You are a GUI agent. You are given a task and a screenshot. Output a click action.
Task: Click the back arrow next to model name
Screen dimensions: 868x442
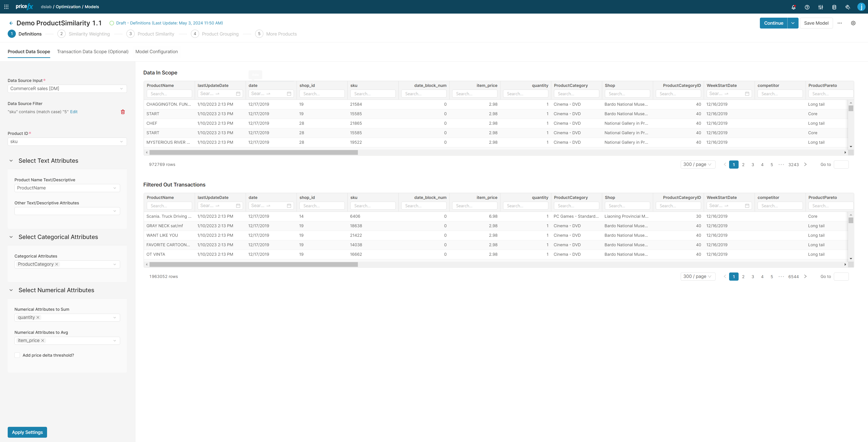pyautogui.click(x=11, y=23)
